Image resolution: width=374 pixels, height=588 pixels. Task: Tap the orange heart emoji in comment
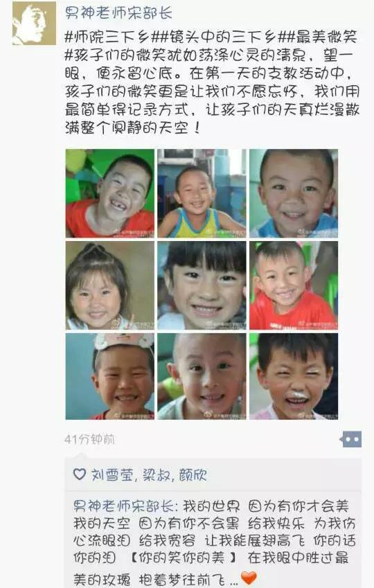coord(248,578)
